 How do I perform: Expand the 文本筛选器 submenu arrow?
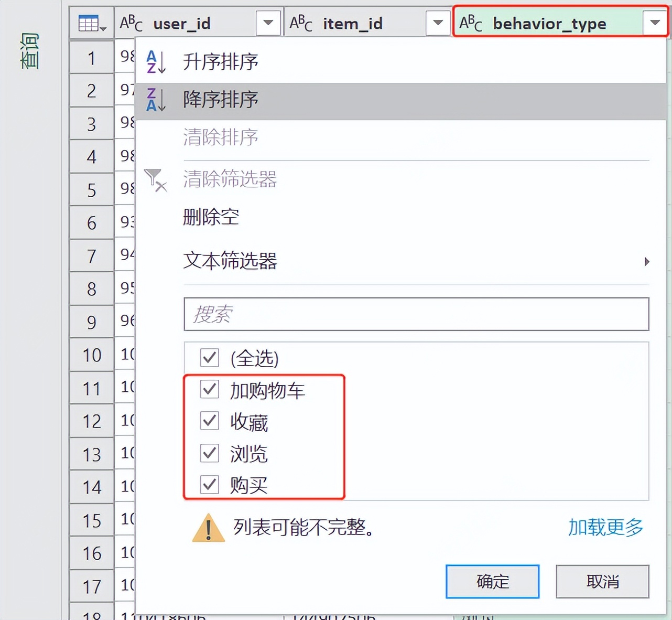tap(648, 262)
